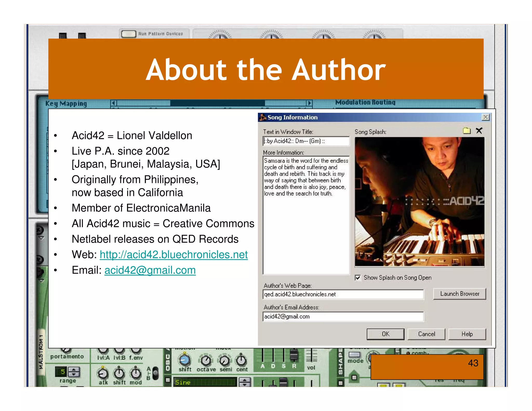The image size is (532, 411).
Task: Click the "Acid42 = Lionel Valdellon" bullet text
Action: tap(132, 135)
